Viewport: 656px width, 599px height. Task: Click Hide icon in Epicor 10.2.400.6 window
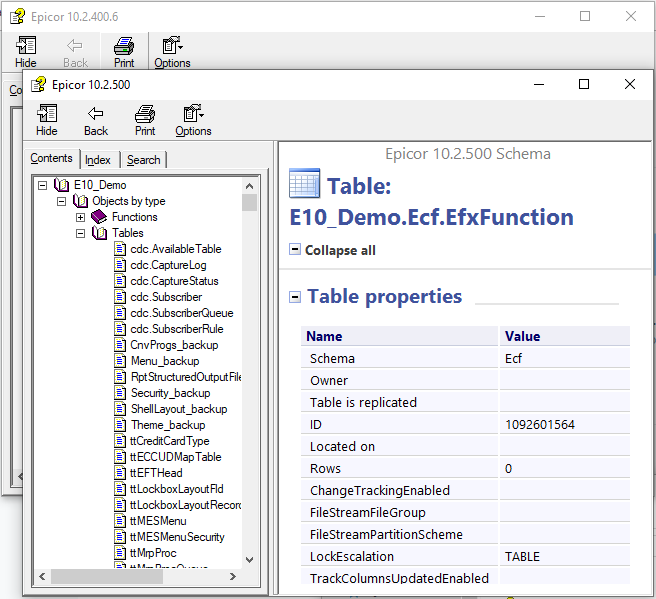[x=26, y=45]
